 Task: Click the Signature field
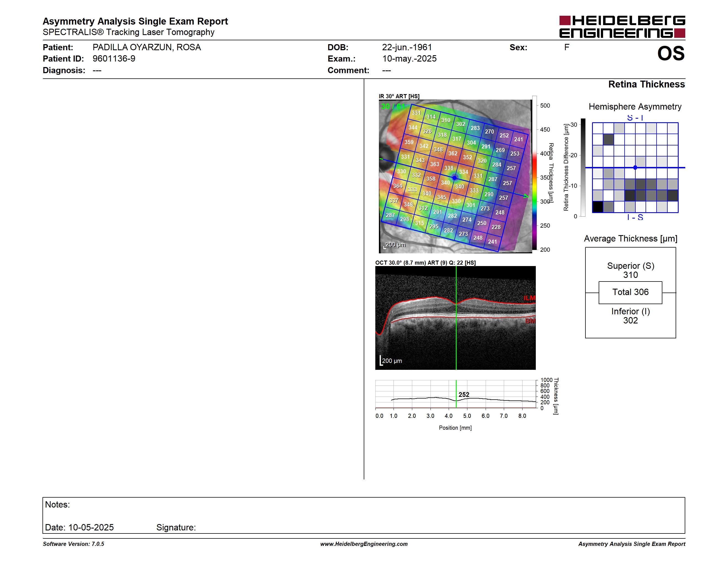tap(176, 528)
